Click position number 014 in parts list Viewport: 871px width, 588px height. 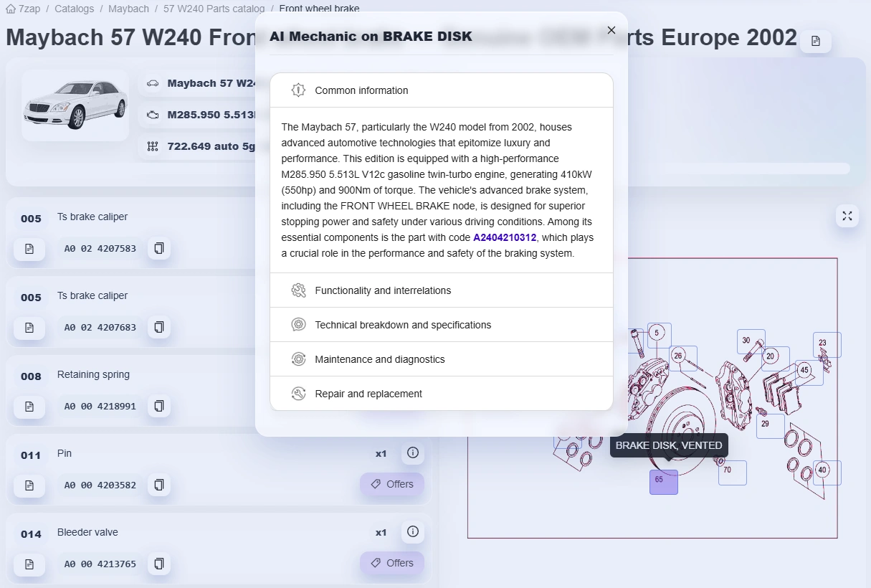[x=31, y=534]
